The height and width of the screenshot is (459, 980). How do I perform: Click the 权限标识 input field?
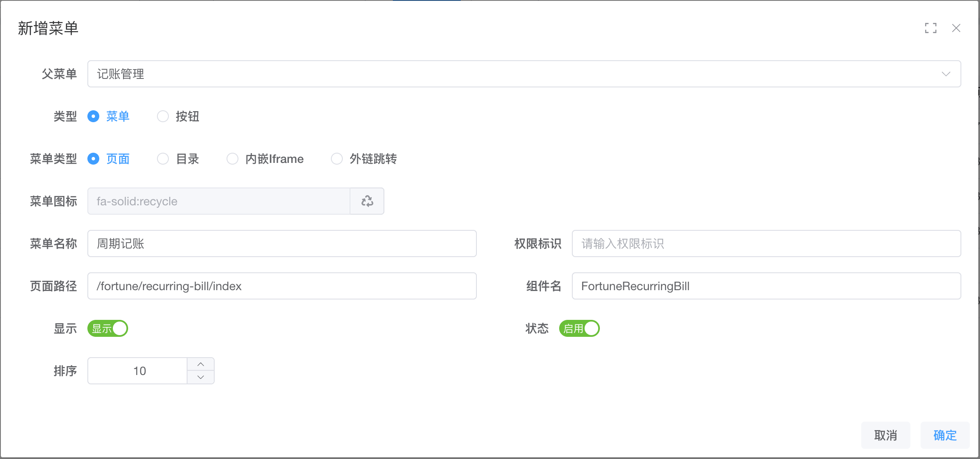766,243
